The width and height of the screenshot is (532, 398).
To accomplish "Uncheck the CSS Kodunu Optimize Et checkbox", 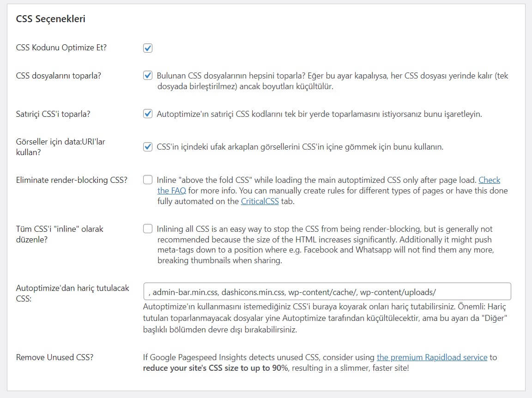I will 148,48.
